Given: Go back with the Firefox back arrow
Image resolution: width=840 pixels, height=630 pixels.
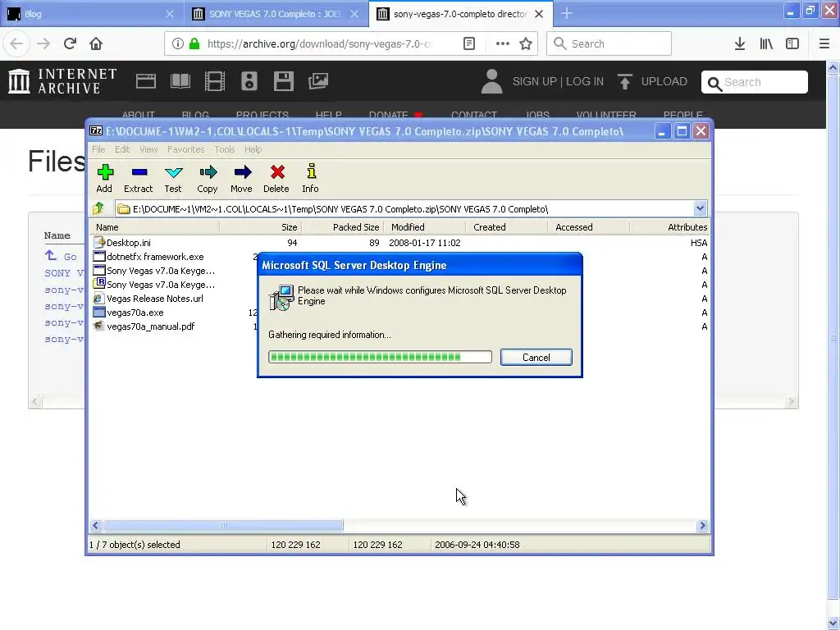Looking at the screenshot, I should coord(16,43).
